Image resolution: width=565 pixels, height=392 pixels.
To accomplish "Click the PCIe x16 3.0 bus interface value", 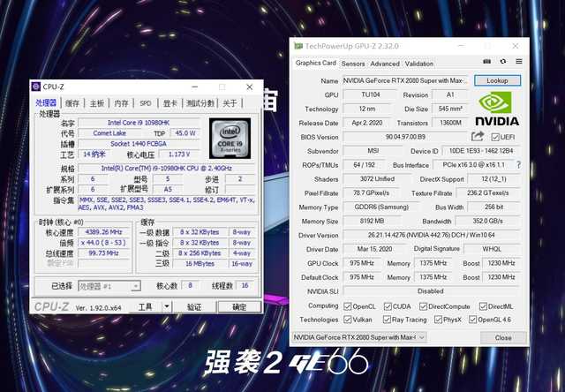I will point(473,165).
